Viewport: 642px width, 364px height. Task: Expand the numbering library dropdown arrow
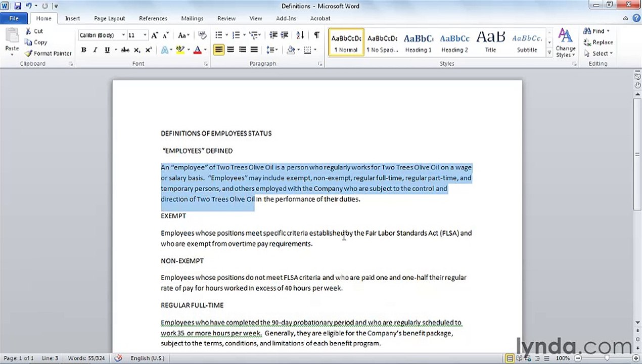click(244, 35)
